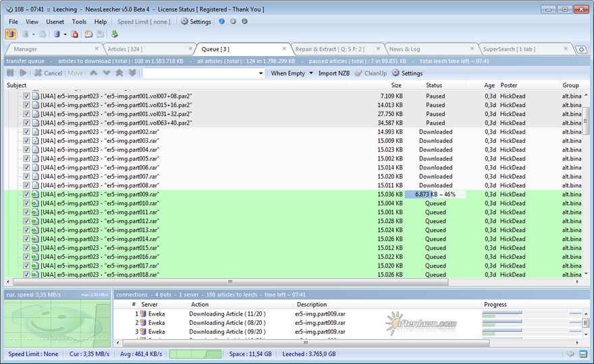Move selected item down one position
594x364 pixels.
(x=107, y=73)
